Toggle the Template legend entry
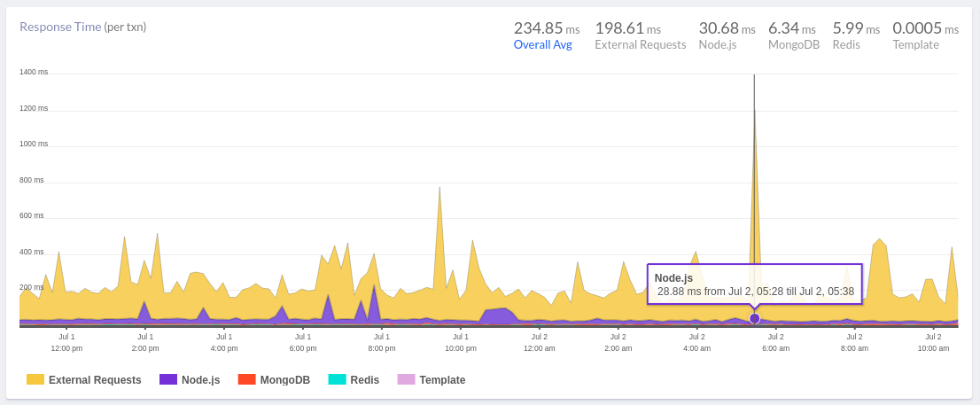 coord(432,379)
